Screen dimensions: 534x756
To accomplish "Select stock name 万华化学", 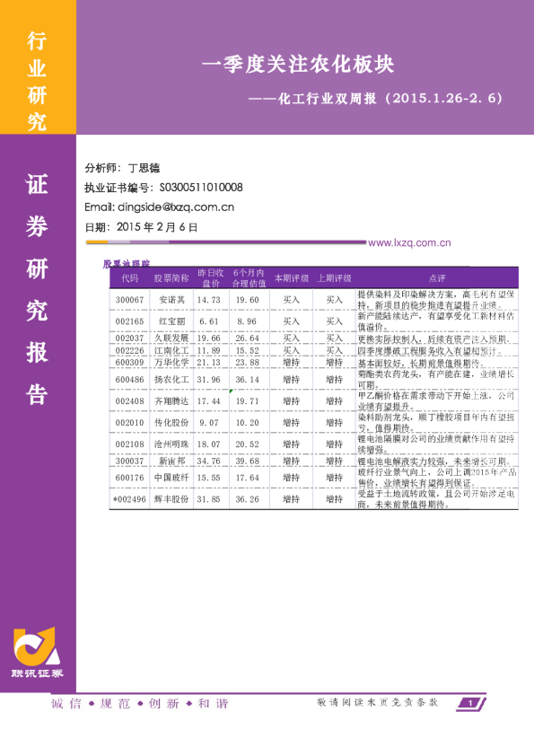I will click(x=171, y=362).
